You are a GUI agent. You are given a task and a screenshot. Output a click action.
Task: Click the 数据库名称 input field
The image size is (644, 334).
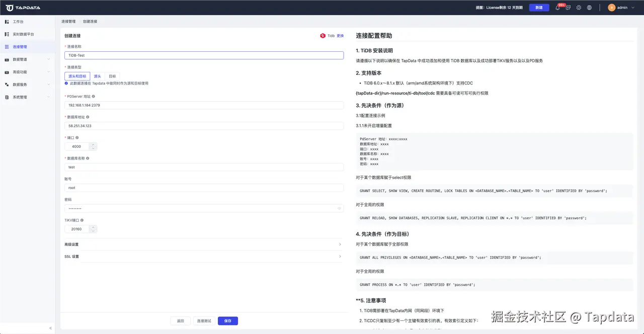pos(204,167)
